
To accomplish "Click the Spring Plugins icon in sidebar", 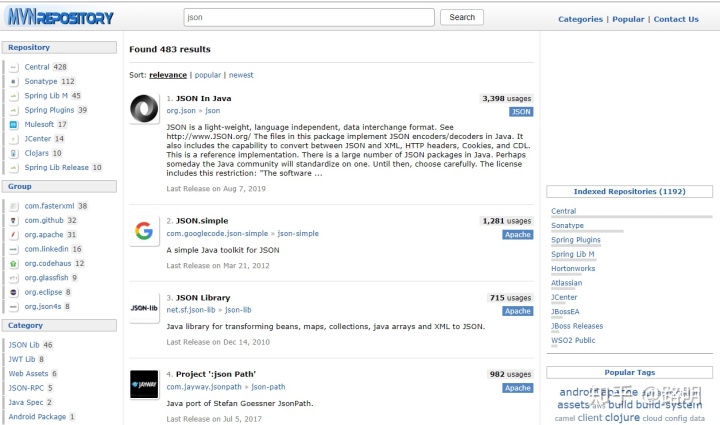I will 14,110.
